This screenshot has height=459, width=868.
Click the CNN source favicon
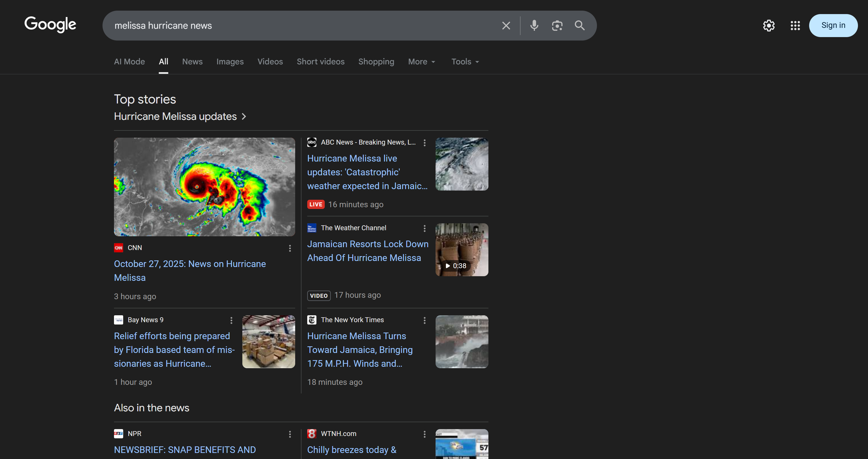pos(118,247)
